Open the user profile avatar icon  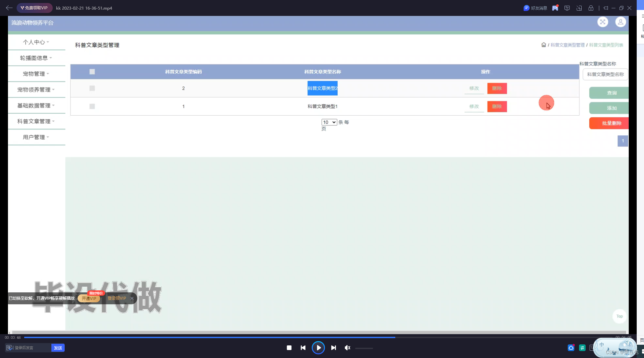tap(620, 22)
